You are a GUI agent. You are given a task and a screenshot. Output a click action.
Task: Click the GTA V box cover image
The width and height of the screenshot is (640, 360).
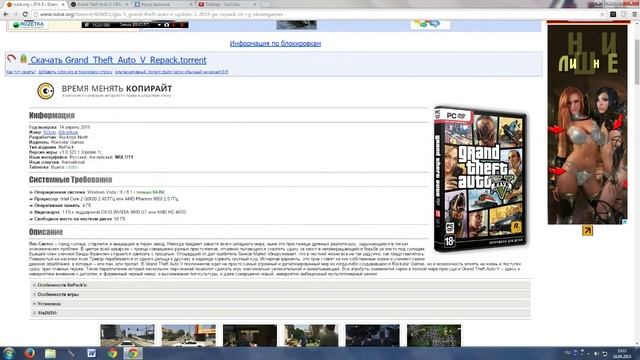tap(480, 179)
